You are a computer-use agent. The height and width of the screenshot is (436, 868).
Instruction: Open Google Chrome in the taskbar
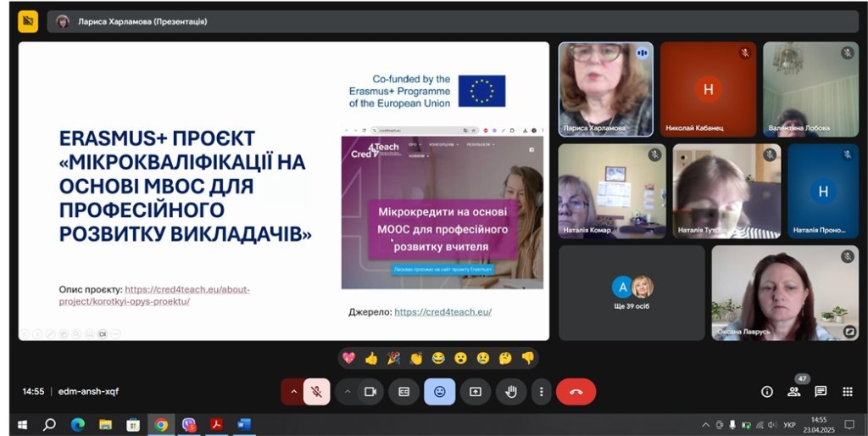pyautogui.click(x=160, y=425)
